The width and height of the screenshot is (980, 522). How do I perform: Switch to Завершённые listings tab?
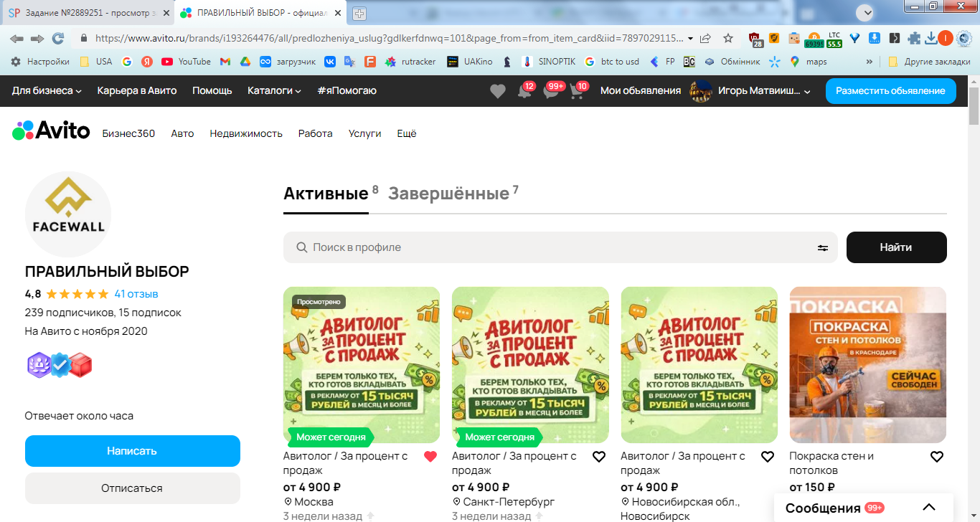[x=449, y=193]
